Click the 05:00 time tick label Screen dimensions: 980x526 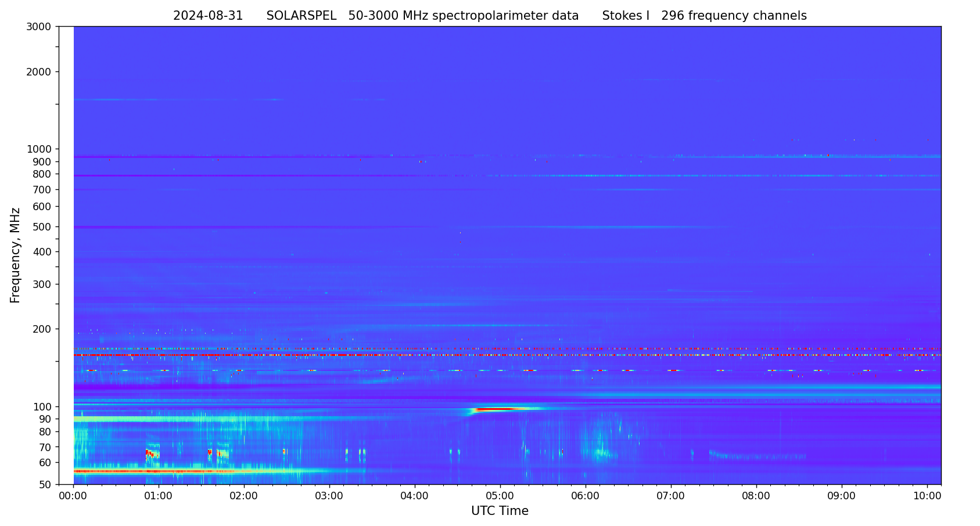[x=500, y=496]
